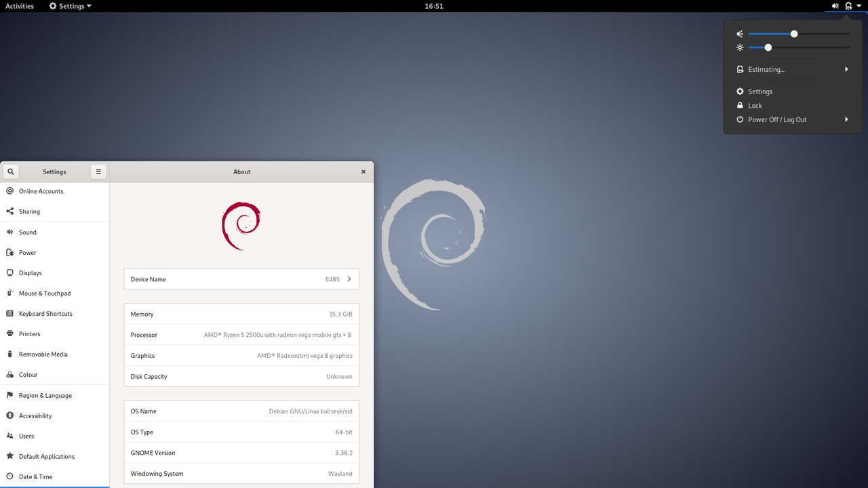Select Lock in the system menu
868x488 pixels.
coord(792,106)
